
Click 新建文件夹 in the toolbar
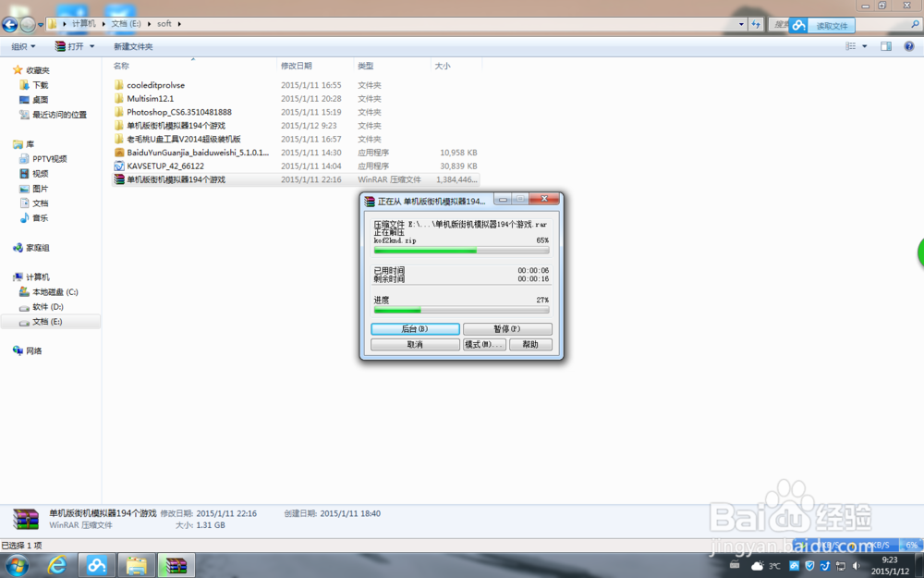(x=133, y=46)
